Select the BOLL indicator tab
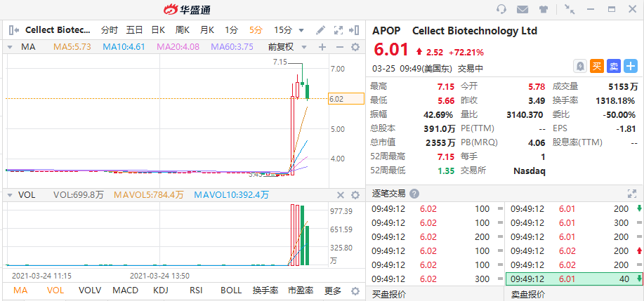Viewport: 644px width, 301px height. [231, 290]
